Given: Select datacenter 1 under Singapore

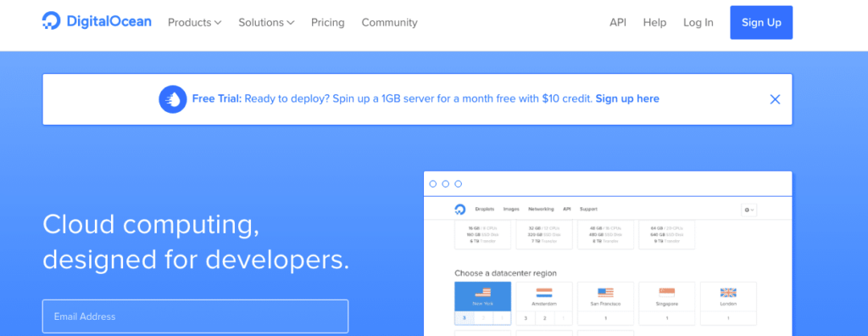Looking at the screenshot, I should [667, 318].
